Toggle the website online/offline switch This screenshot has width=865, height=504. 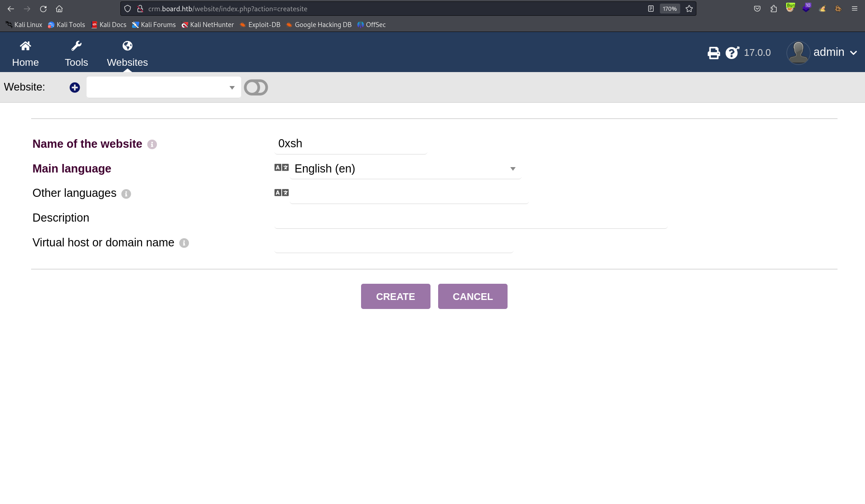tap(256, 87)
